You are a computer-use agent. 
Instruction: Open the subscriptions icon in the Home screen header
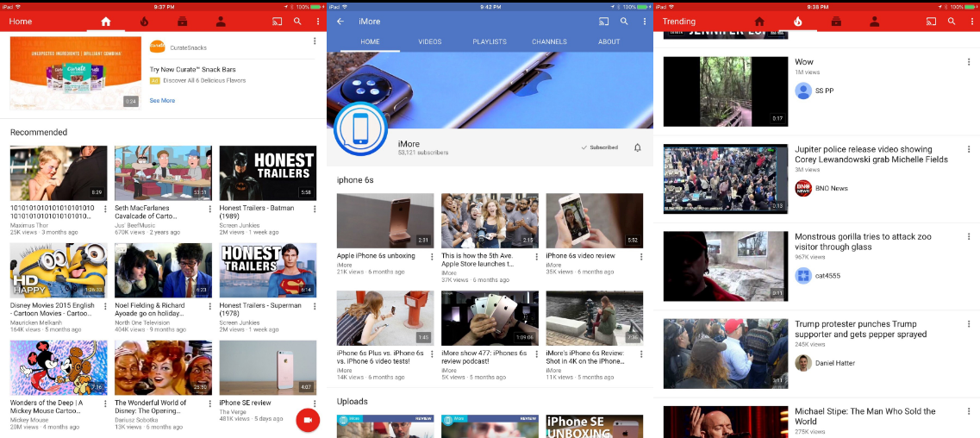pyautogui.click(x=183, y=22)
